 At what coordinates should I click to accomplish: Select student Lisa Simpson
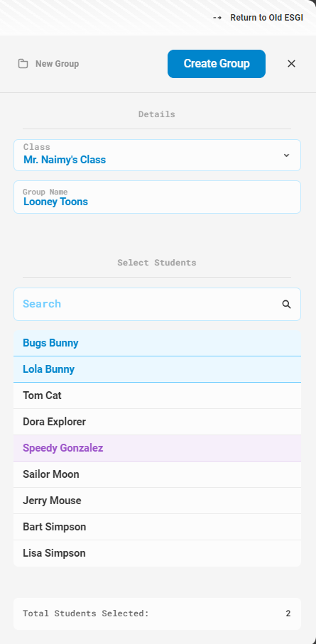[x=158, y=553]
